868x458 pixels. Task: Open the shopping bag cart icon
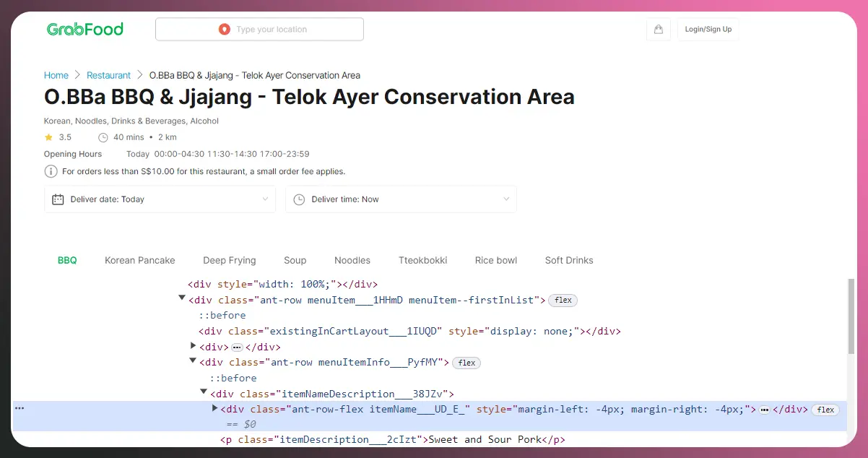pos(658,30)
